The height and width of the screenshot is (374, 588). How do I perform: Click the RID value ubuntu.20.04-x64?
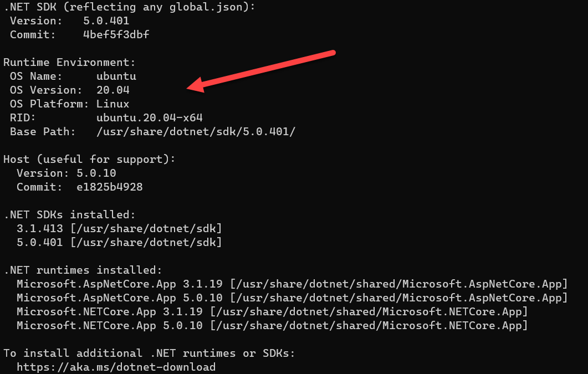(x=149, y=117)
